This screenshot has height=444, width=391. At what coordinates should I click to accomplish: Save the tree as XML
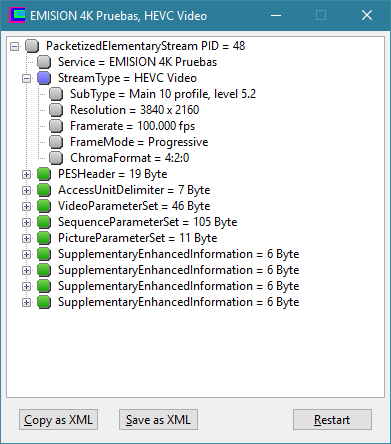click(x=158, y=420)
